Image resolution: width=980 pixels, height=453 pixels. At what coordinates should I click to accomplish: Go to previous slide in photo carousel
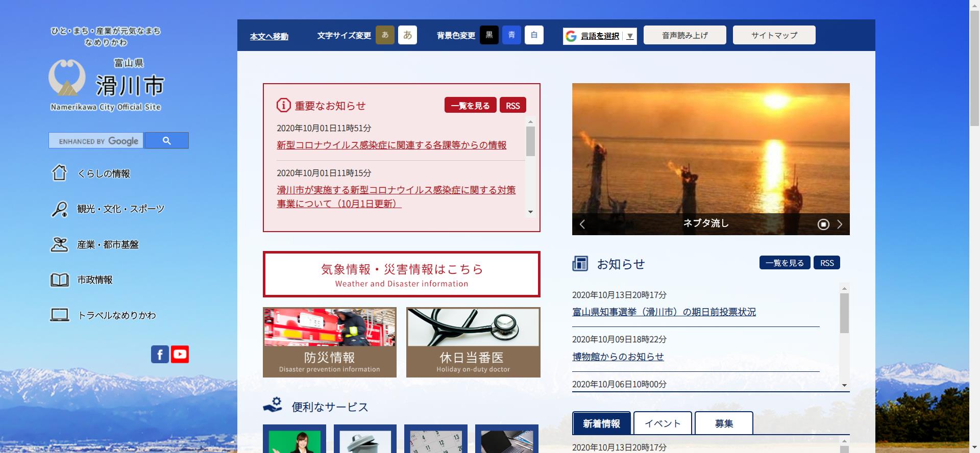pos(582,224)
